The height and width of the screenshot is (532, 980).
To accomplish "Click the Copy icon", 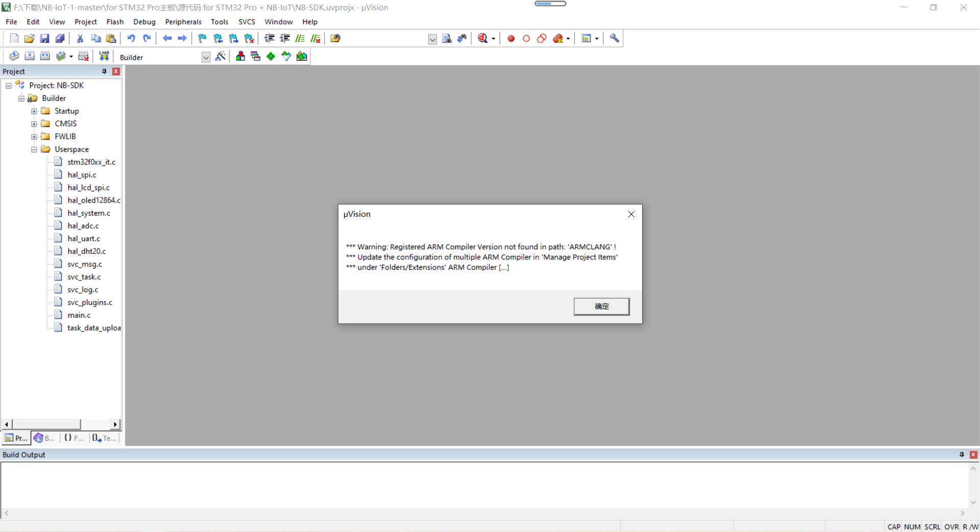I will click(x=95, y=38).
